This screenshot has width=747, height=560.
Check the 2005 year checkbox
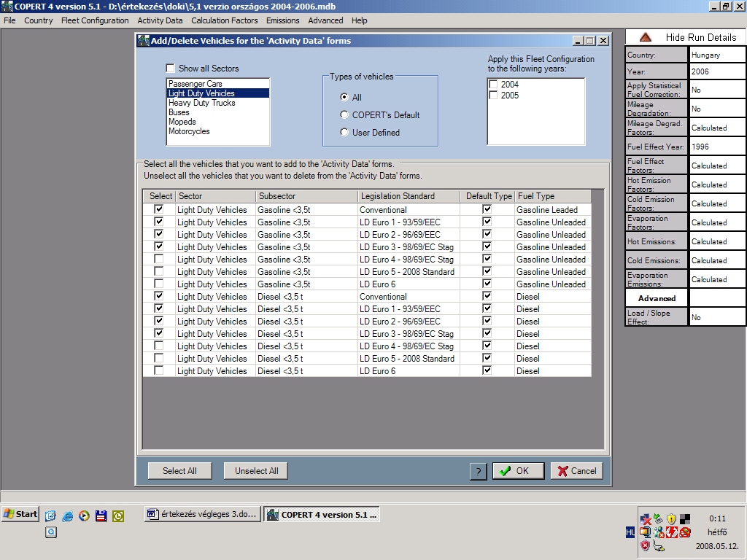tap(494, 96)
